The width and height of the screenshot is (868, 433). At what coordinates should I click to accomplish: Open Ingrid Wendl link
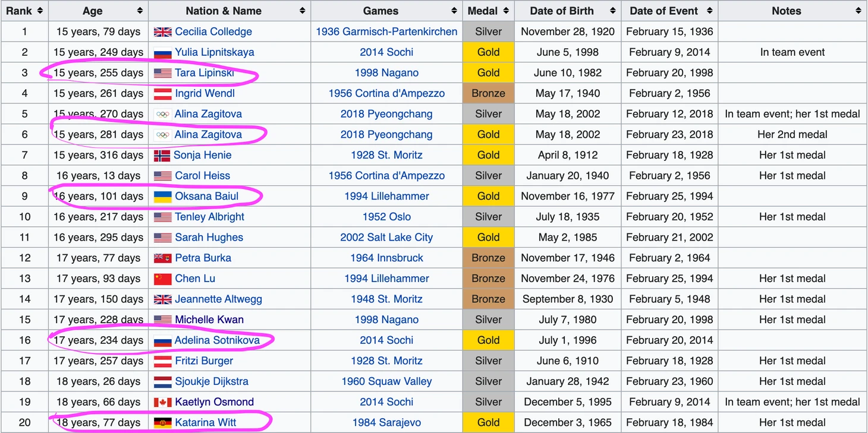pos(205,93)
